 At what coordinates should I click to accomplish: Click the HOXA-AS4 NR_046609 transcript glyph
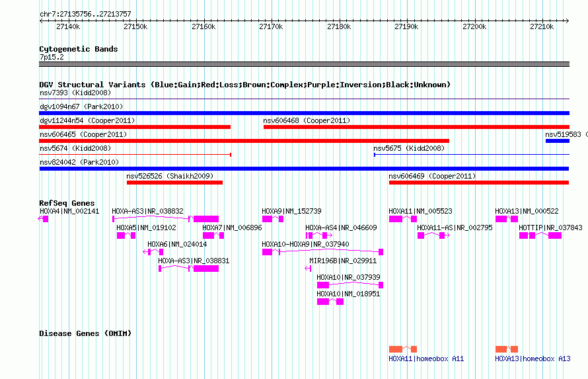(319, 235)
